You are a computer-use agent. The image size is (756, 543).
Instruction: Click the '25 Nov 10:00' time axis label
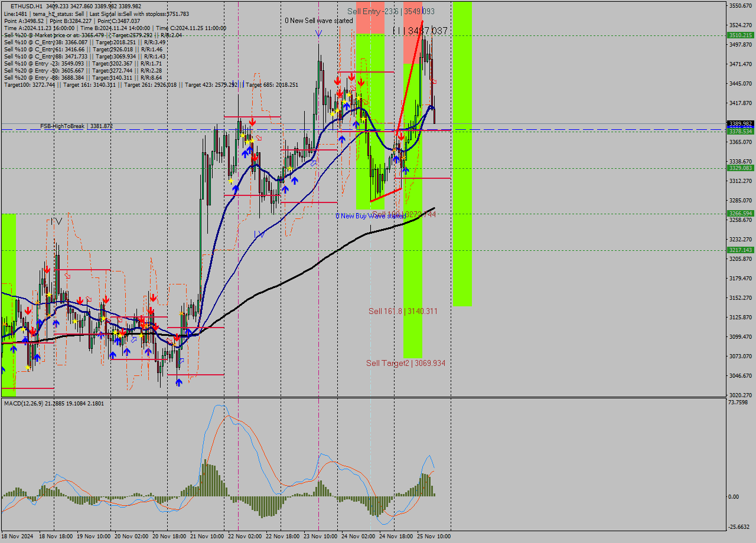pos(434,537)
